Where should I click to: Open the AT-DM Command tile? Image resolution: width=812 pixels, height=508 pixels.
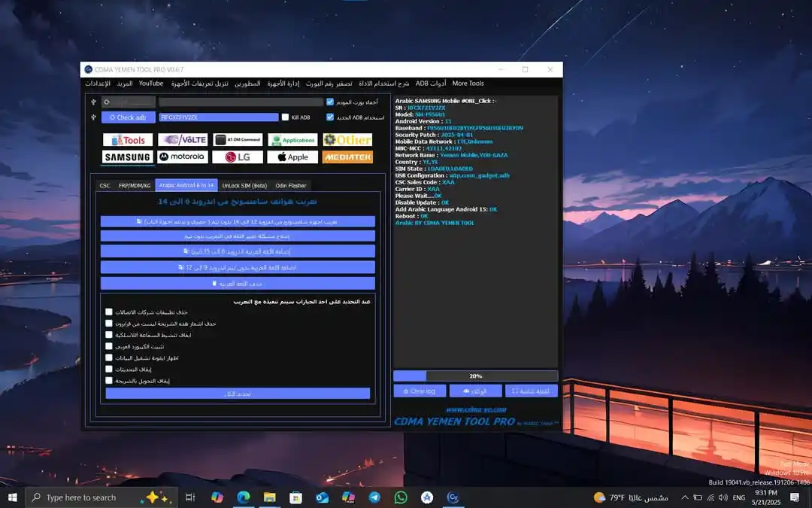(x=238, y=140)
